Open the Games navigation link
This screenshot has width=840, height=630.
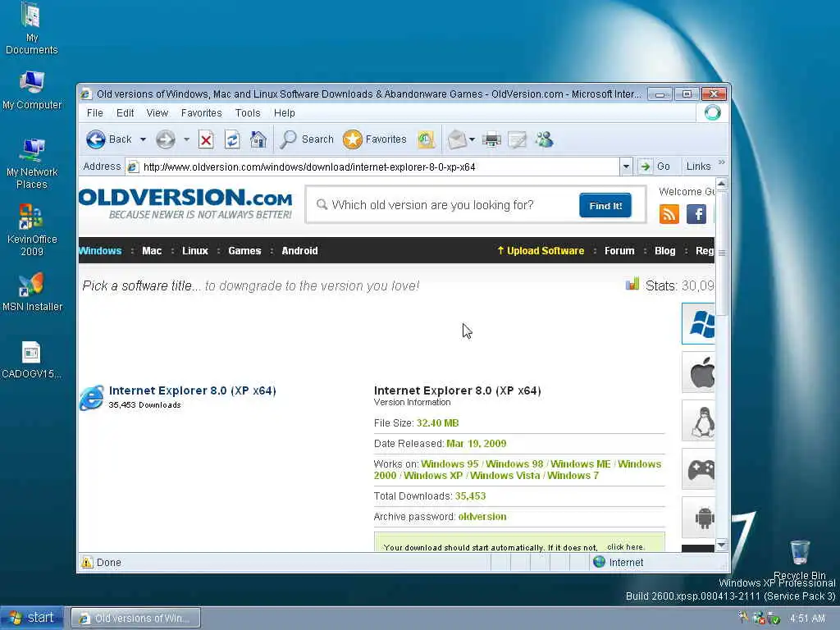coord(244,251)
